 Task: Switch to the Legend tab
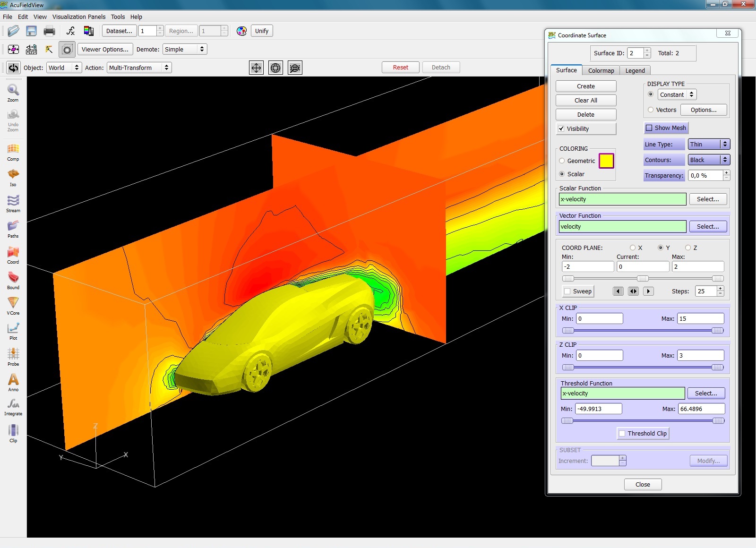[x=635, y=71]
